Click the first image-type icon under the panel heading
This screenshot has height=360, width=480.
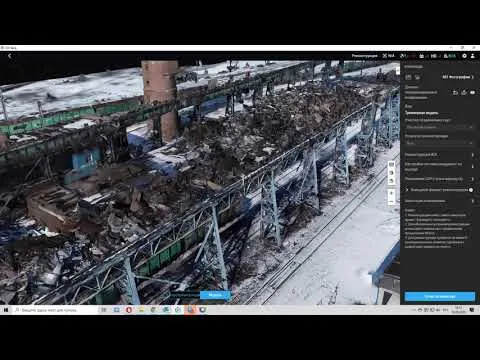coord(408,77)
